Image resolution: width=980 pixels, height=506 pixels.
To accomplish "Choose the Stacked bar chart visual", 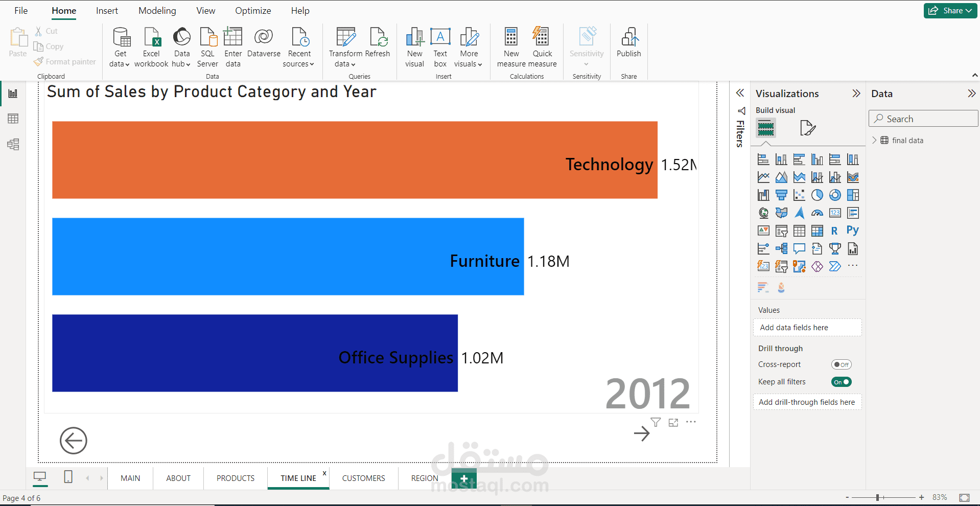I will point(763,159).
